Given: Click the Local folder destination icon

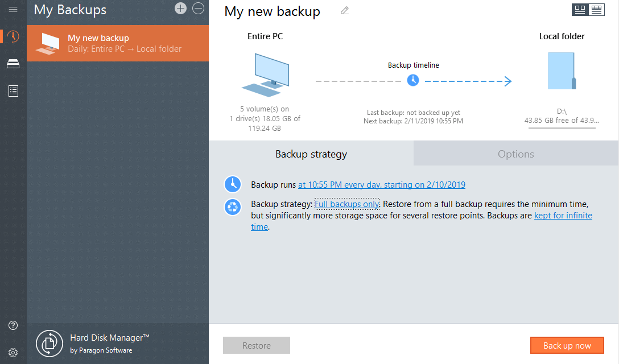Looking at the screenshot, I should point(562,70).
